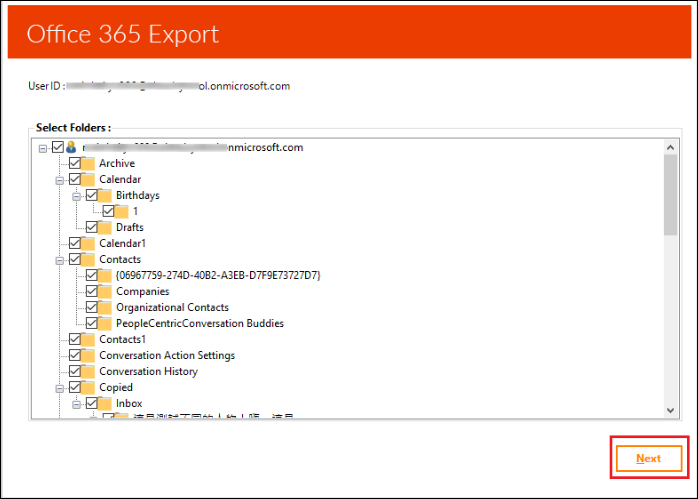Click the Organizational Contacts folder icon

coord(105,308)
